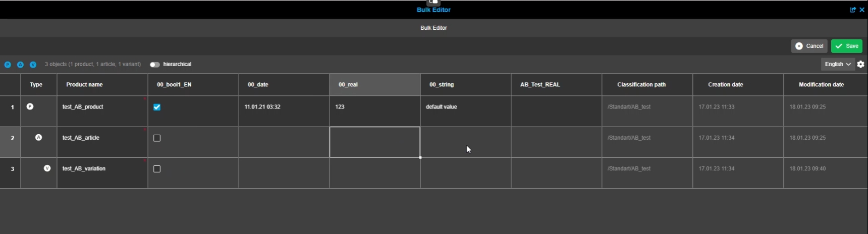This screenshot has width=868, height=234.
Task: Click empty 00_date cell for test_AB_variation
Action: (x=284, y=173)
